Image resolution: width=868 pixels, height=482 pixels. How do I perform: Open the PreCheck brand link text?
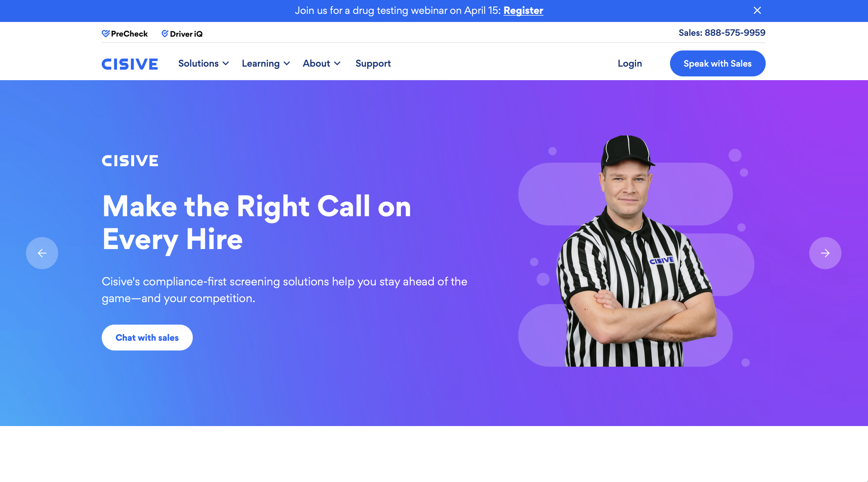click(x=129, y=34)
